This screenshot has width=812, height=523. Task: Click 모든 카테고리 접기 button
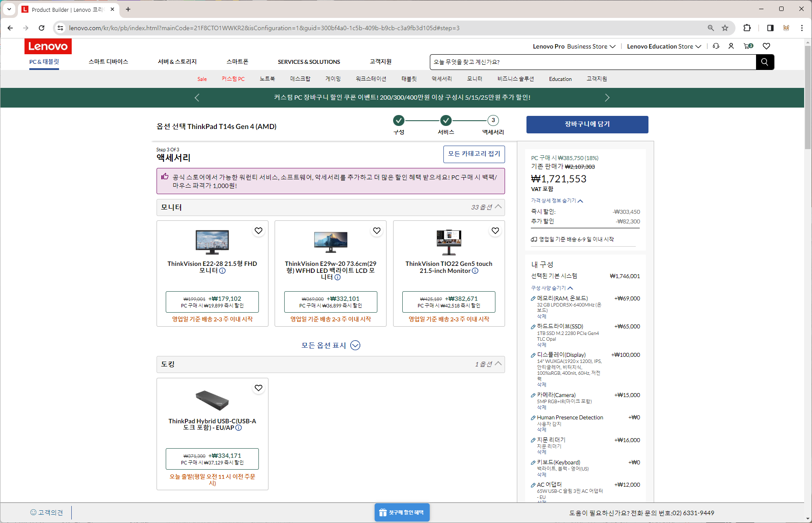(474, 154)
